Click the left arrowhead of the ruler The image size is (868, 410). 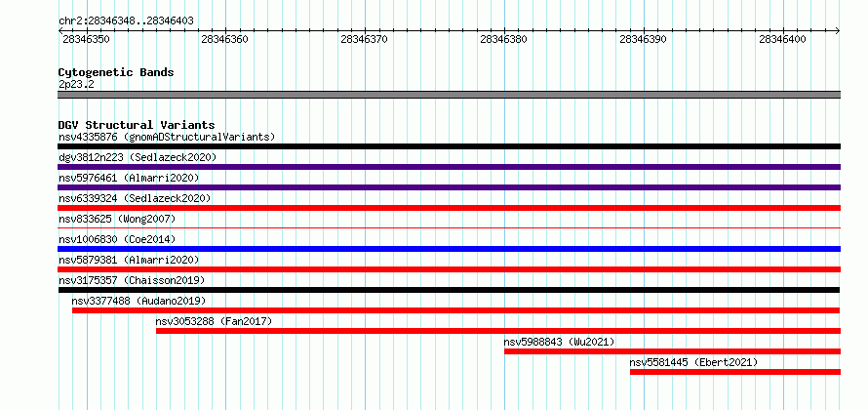click(x=60, y=31)
